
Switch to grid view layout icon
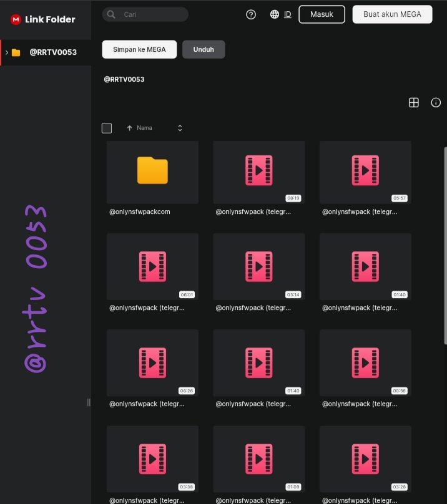tap(413, 102)
